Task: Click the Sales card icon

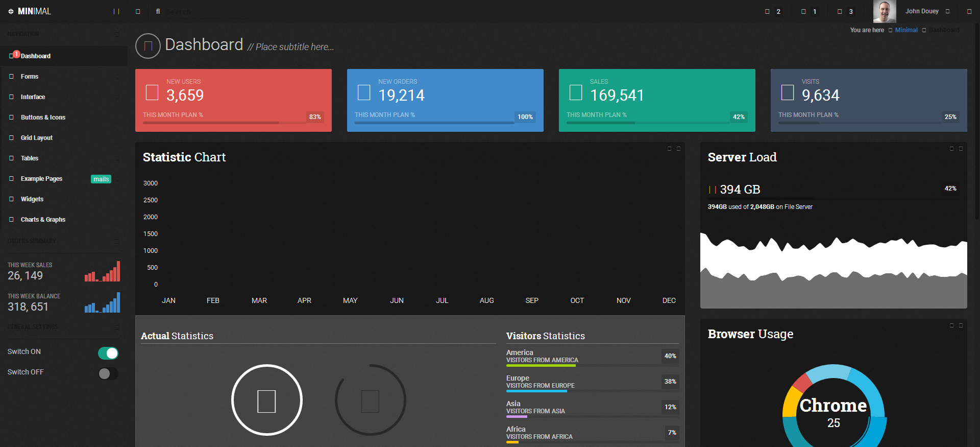Action: click(x=576, y=92)
